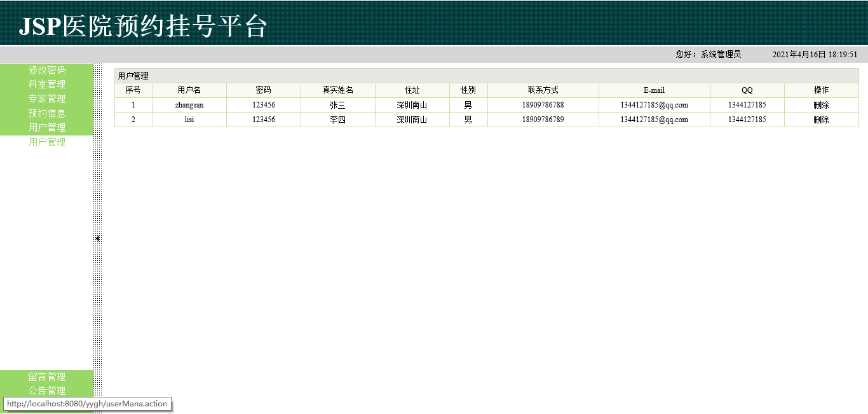Select the email in lisi's row

[654, 120]
